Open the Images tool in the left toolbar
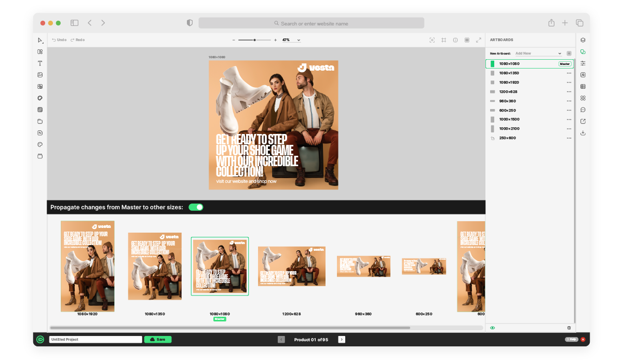Image resolution: width=623 pixels, height=364 pixels. tap(39, 74)
